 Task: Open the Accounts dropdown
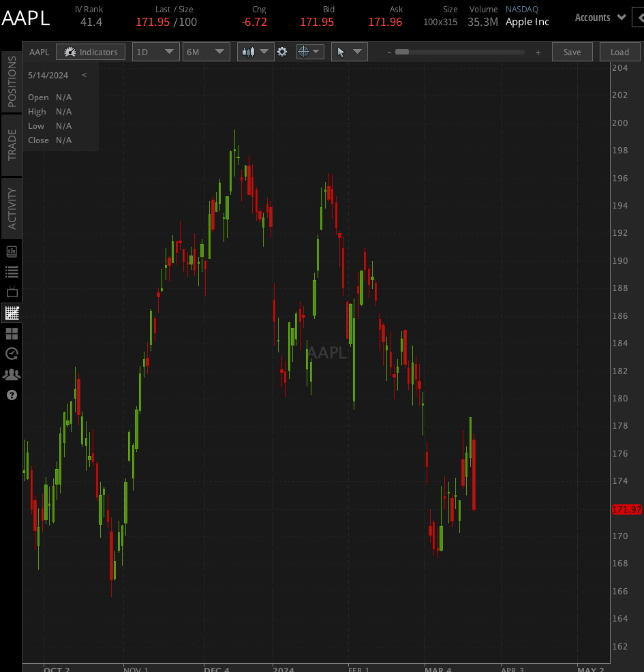point(600,18)
